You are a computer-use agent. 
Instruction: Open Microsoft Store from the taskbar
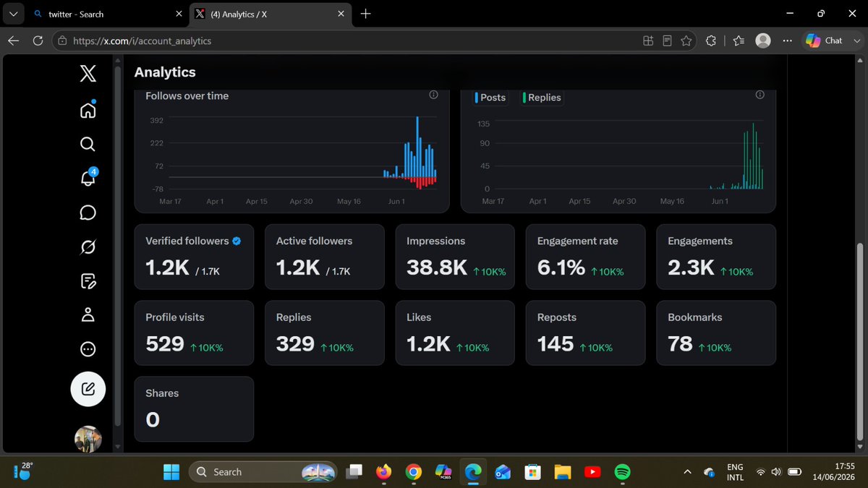click(x=532, y=472)
